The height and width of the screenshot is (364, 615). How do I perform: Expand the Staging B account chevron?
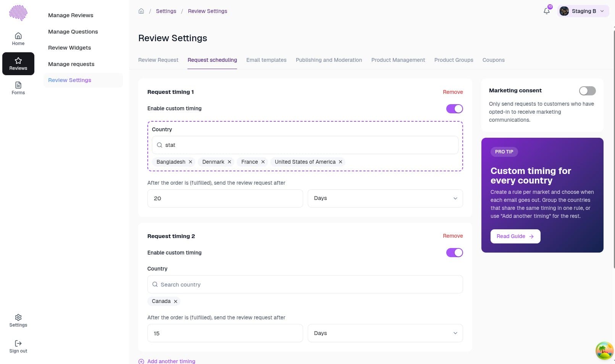pos(602,11)
